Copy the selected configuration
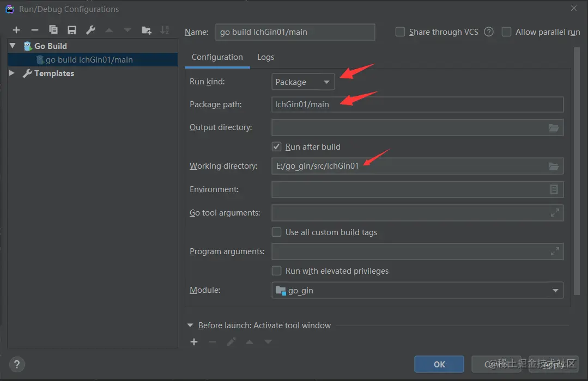 (x=53, y=30)
